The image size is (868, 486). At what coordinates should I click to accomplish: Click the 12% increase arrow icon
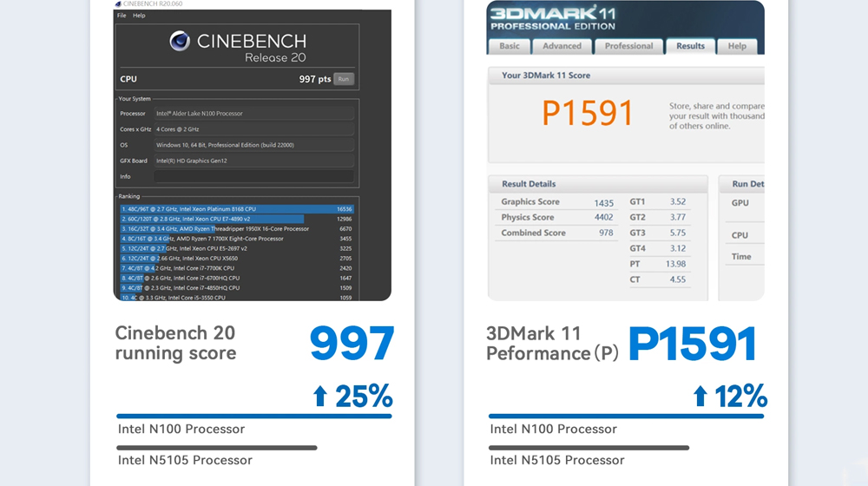[x=700, y=397]
